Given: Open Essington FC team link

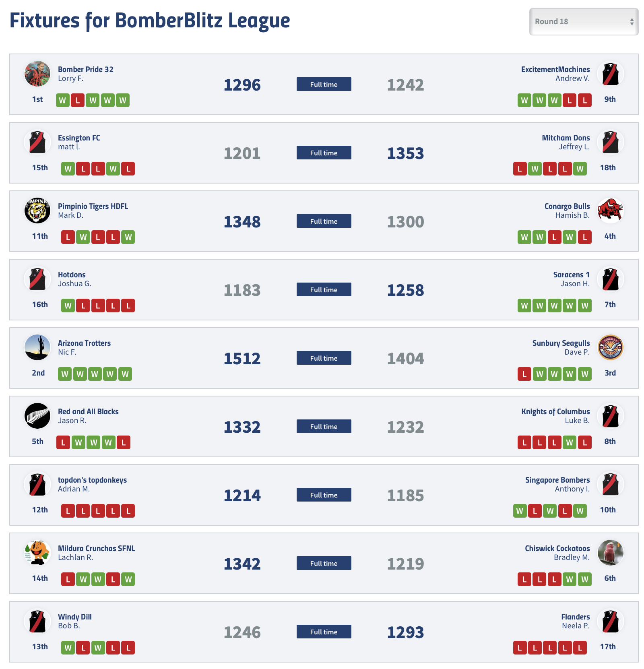Looking at the screenshot, I should (79, 138).
